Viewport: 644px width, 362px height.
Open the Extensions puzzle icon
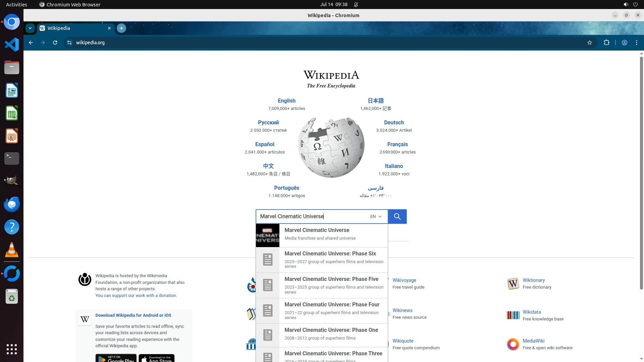(x=606, y=43)
